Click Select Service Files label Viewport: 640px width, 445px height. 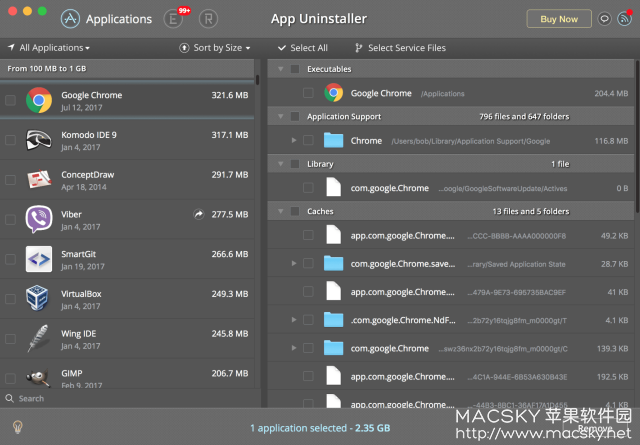pos(407,48)
